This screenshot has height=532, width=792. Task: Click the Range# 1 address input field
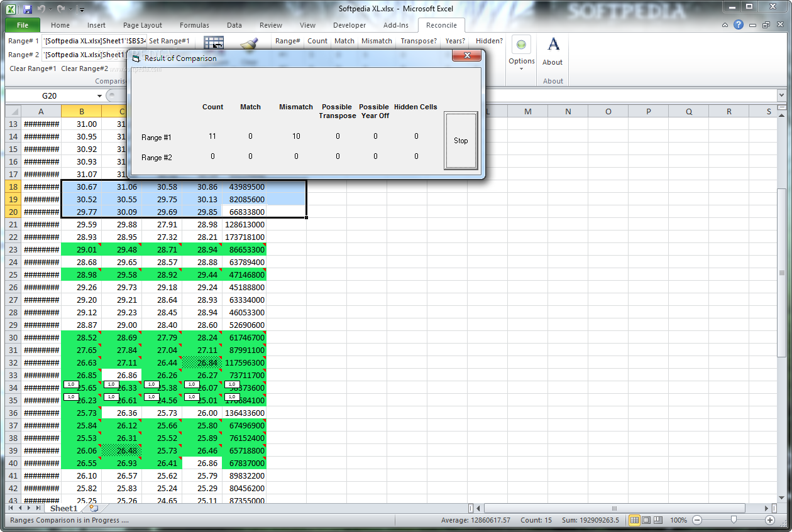tap(94, 41)
